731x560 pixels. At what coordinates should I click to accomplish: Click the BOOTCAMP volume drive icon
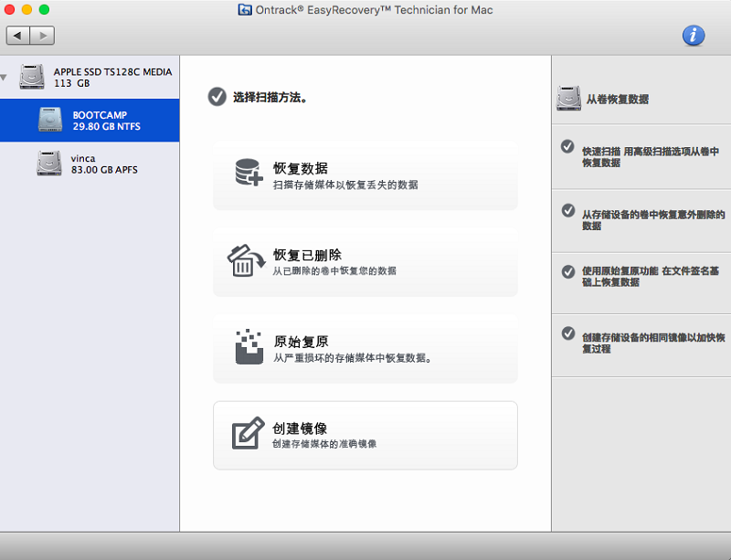tap(50, 121)
